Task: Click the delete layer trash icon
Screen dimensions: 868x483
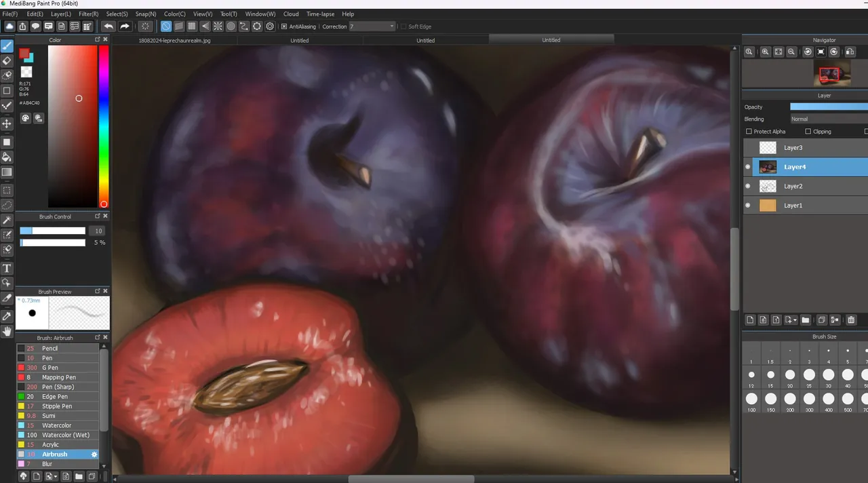Action: point(852,320)
